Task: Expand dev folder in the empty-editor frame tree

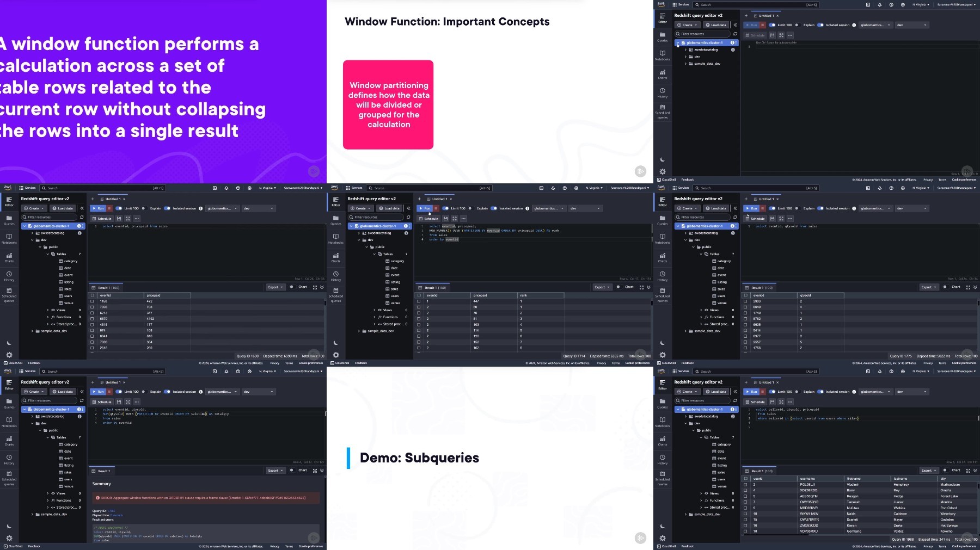Action: (685, 57)
